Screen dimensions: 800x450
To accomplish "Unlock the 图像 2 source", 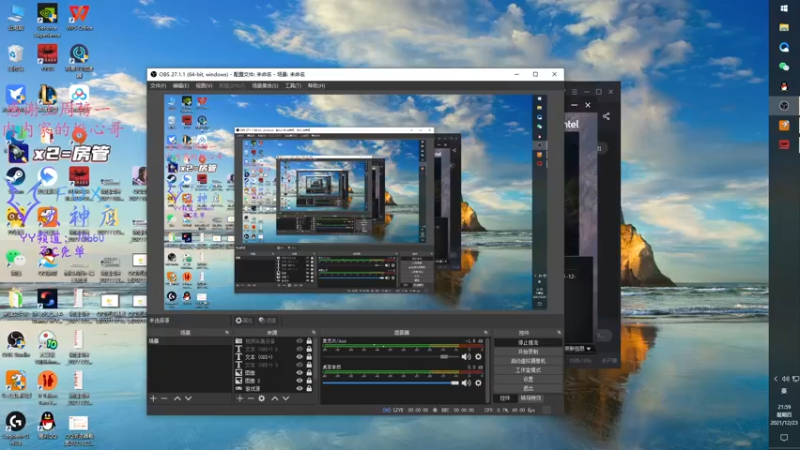I will click(309, 381).
